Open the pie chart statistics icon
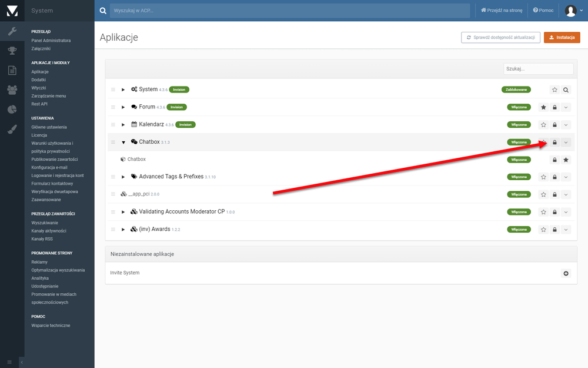Screen dimensions: 588x368 (12, 109)
